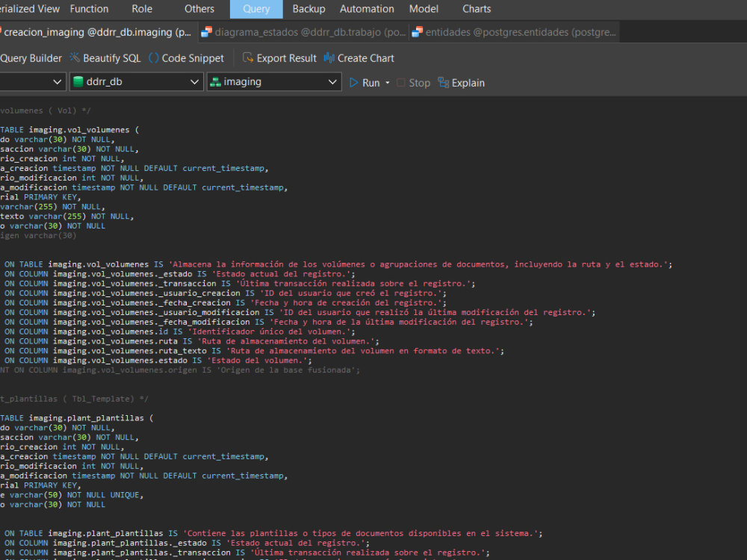
Task: Click the 't_plantillas ( Tbl_Template) */' comment
Action: (x=74, y=399)
